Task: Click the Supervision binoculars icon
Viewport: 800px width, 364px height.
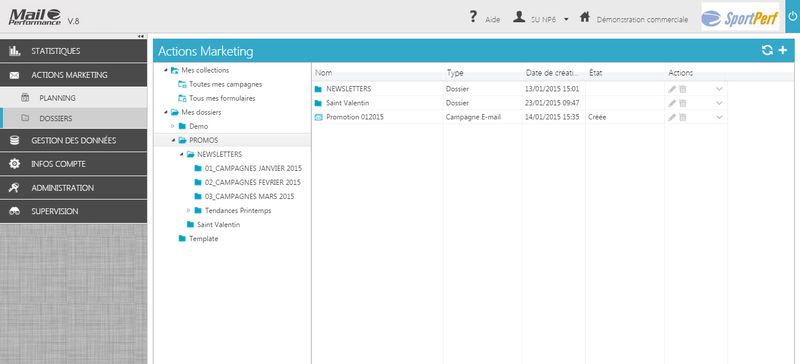Action: tap(15, 211)
